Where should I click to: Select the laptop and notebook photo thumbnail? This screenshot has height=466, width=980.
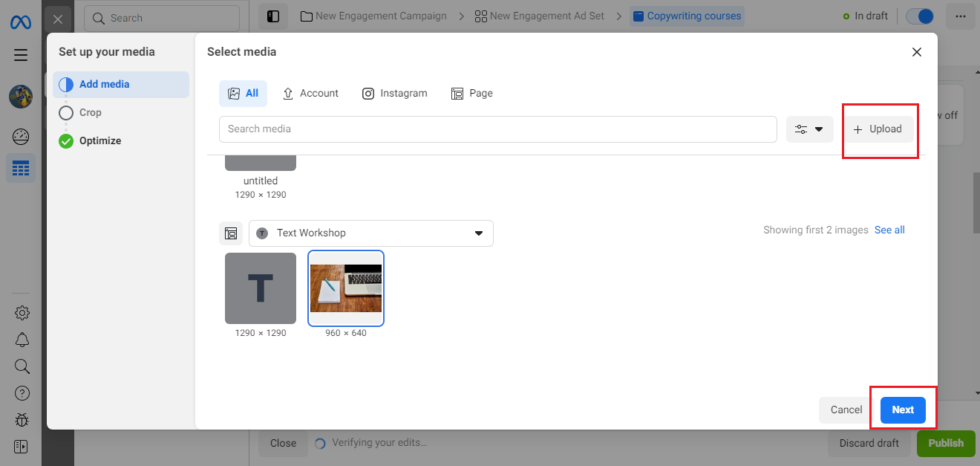click(346, 288)
